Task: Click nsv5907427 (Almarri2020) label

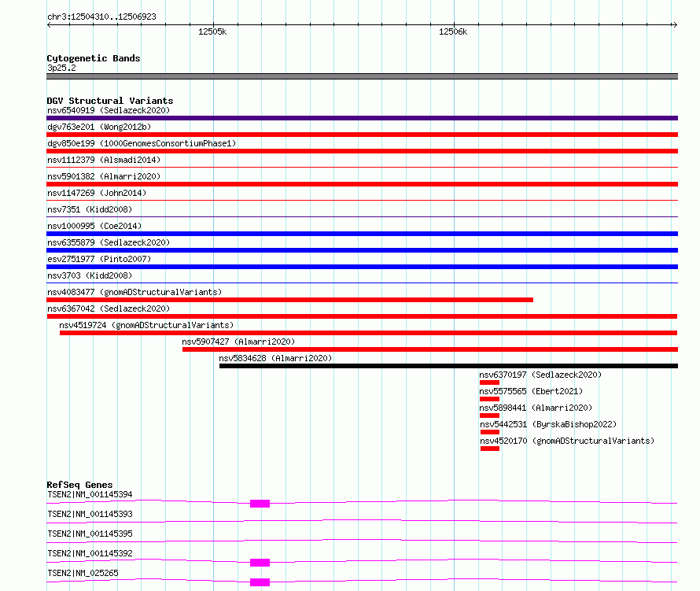Action: (x=238, y=342)
